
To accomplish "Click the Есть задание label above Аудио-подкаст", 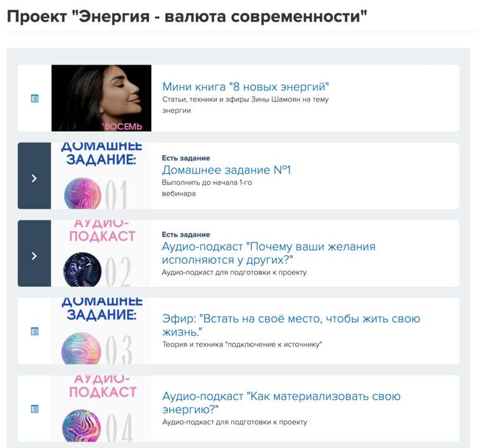I will (186, 235).
